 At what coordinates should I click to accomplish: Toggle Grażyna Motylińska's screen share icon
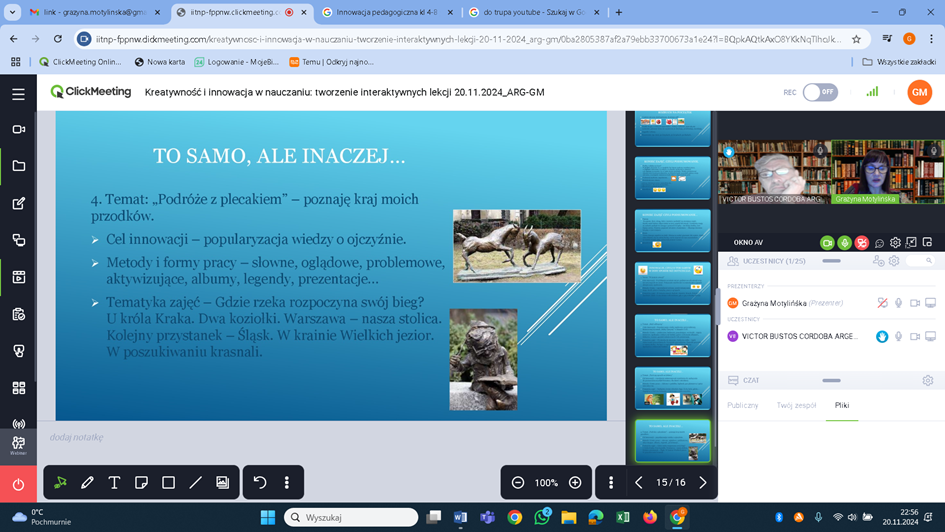pyautogui.click(x=931, y=303)
